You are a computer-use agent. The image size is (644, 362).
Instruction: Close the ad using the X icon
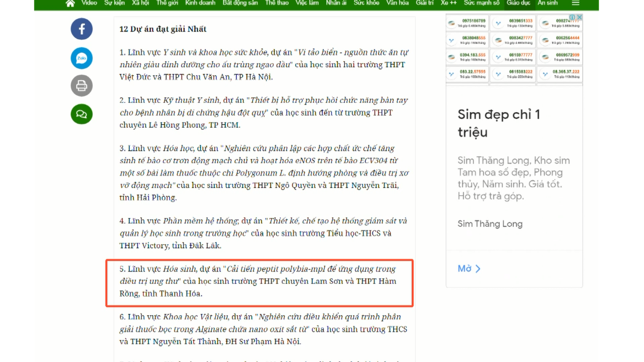[580, 17]
